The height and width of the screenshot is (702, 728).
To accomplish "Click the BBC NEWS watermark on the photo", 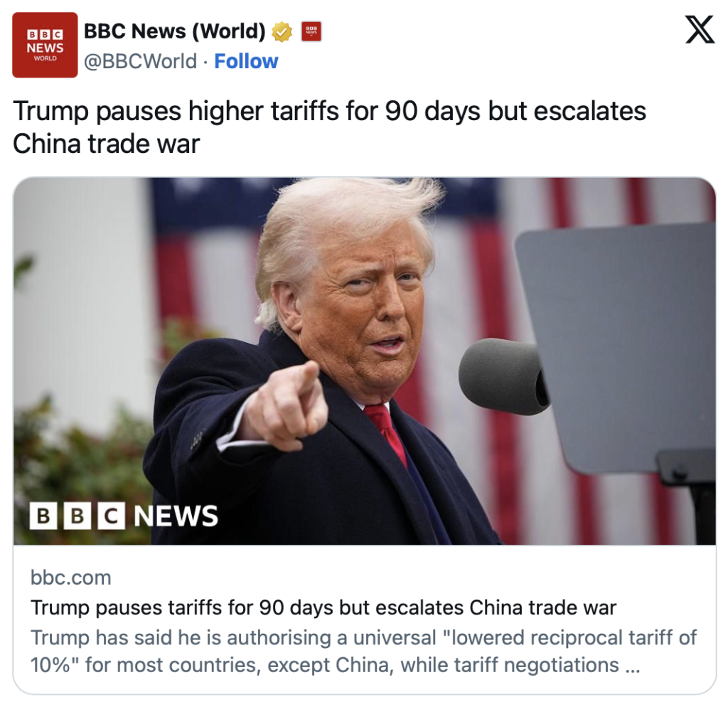I will coord(124,516).
